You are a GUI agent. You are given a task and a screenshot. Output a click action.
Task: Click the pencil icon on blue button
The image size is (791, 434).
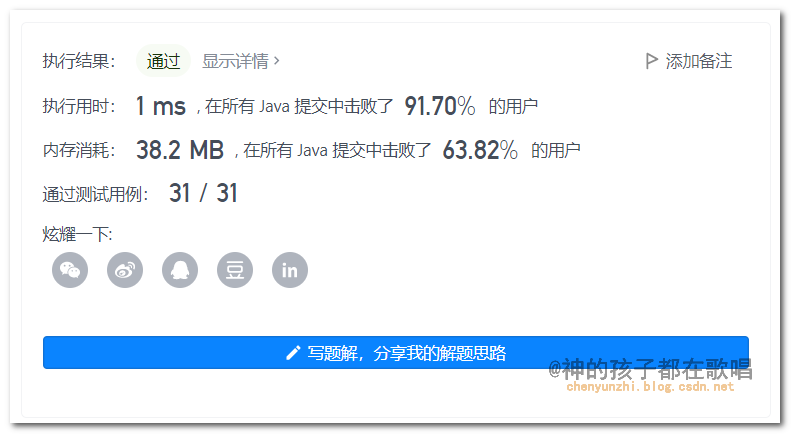(x=293, y=353)
